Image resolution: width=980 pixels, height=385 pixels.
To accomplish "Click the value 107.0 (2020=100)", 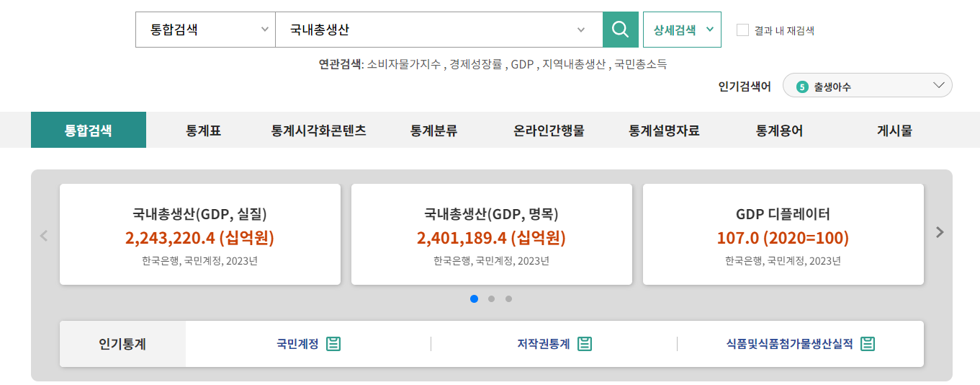I will click(783, 238).
